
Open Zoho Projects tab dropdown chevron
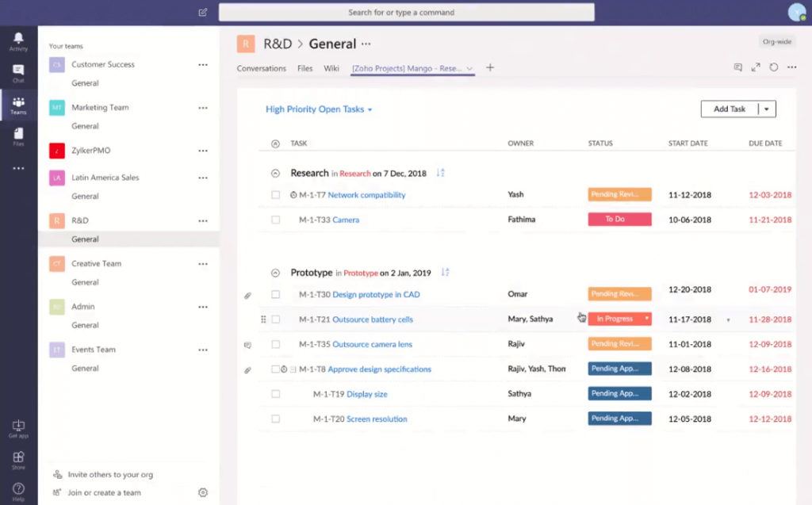coord(469,68)
